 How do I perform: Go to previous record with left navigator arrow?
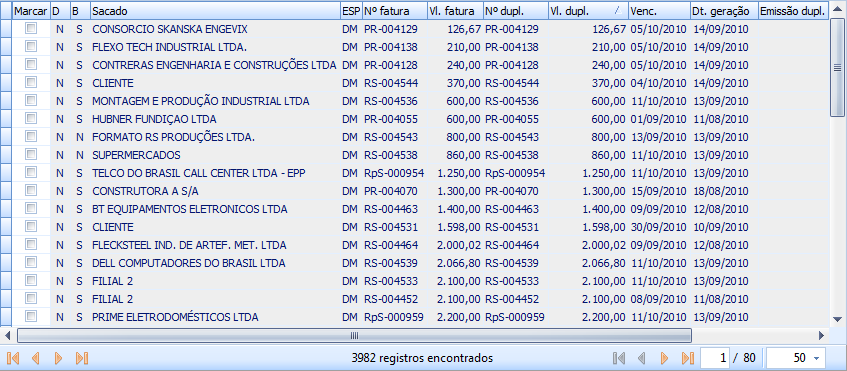(x=36, y=358)
